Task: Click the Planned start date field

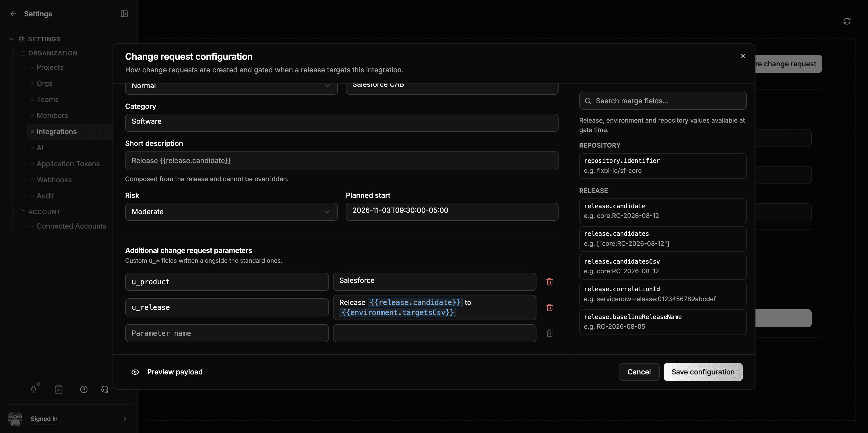Action: click(x=452, y=212)
